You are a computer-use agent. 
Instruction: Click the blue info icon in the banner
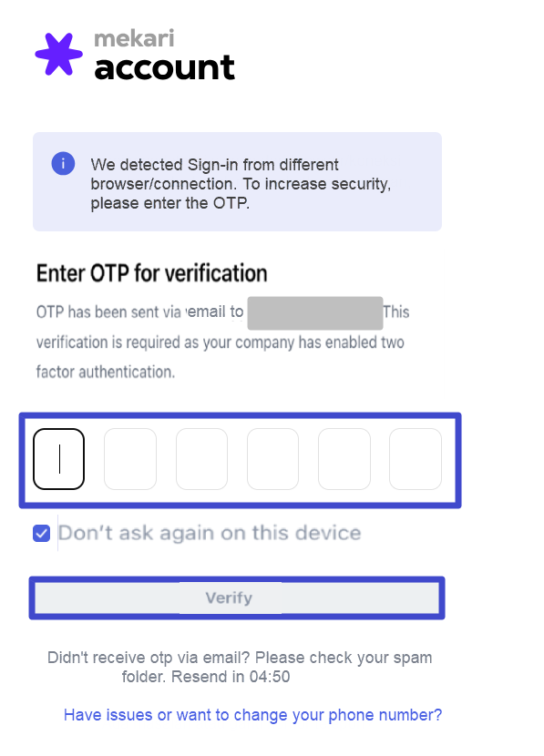coord(63,163)
